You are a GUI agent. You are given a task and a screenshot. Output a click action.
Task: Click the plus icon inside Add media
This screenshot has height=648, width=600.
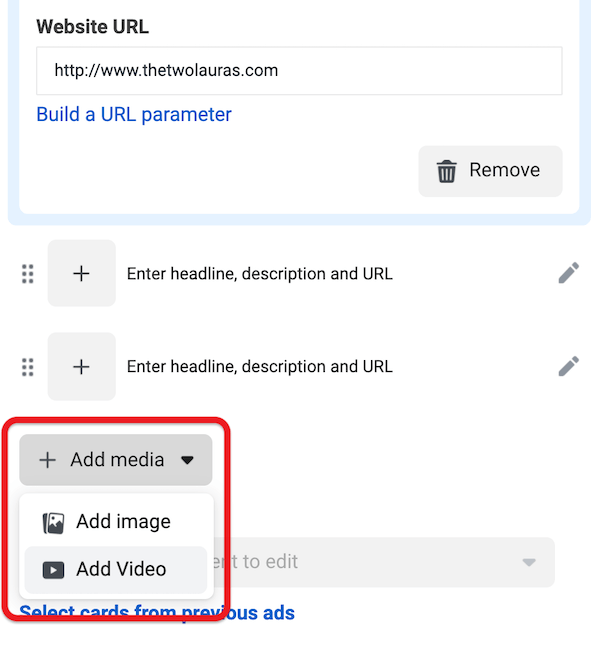point(47,460)
